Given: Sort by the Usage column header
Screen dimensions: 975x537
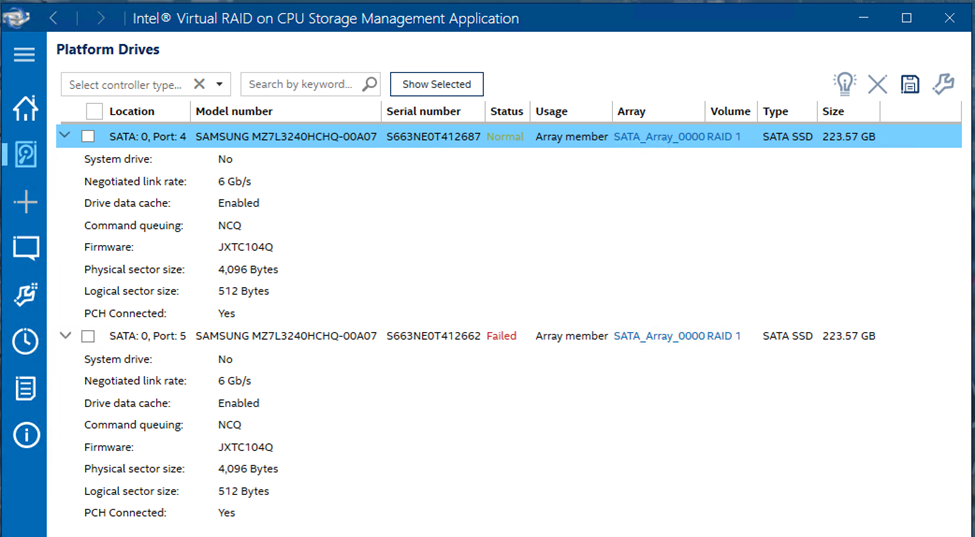Looking at the screenshot, I should tap(552, 111).
